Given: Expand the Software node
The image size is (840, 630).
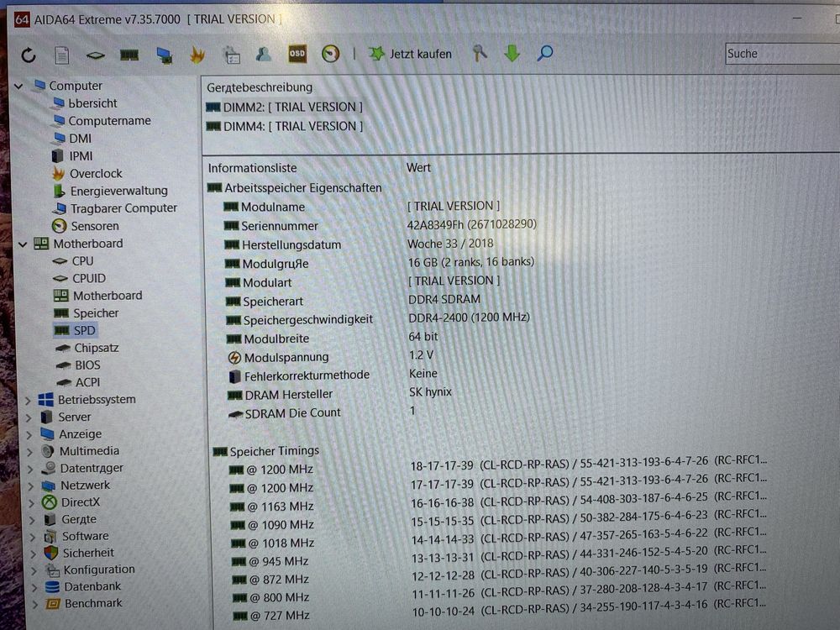Looking at the screenshot, I should click(x=32, y=538).
